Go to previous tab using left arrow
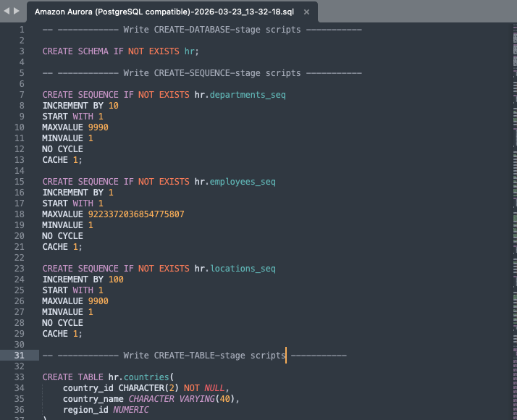 [7, 11]
